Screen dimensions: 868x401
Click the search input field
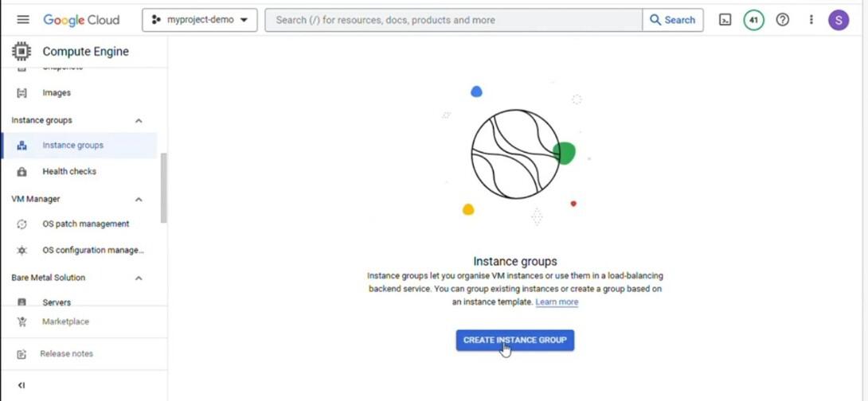click(453, 20)
